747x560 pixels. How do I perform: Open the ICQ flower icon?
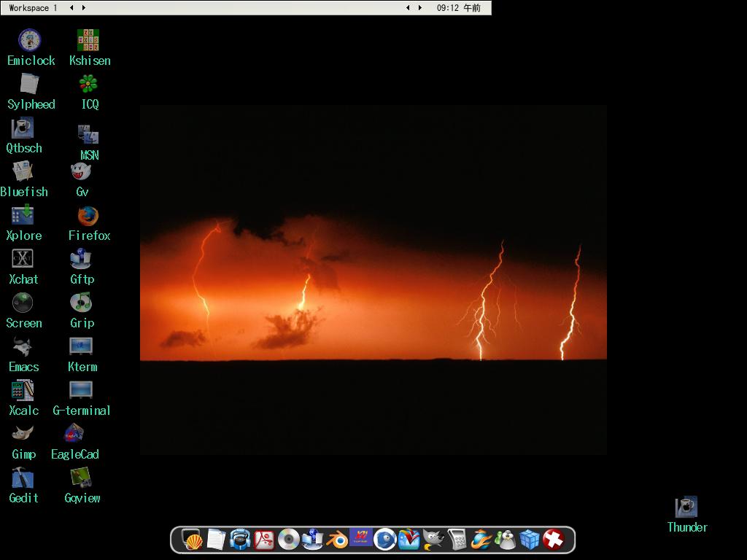88,84
